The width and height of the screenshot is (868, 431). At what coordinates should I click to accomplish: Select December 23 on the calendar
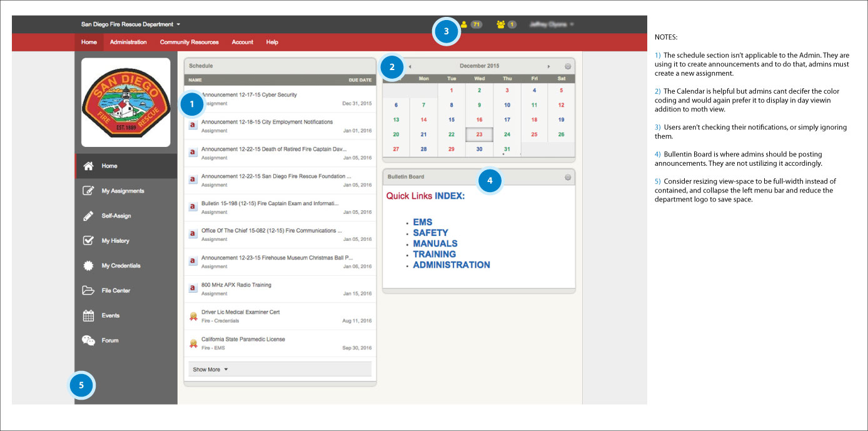point(479,134)
